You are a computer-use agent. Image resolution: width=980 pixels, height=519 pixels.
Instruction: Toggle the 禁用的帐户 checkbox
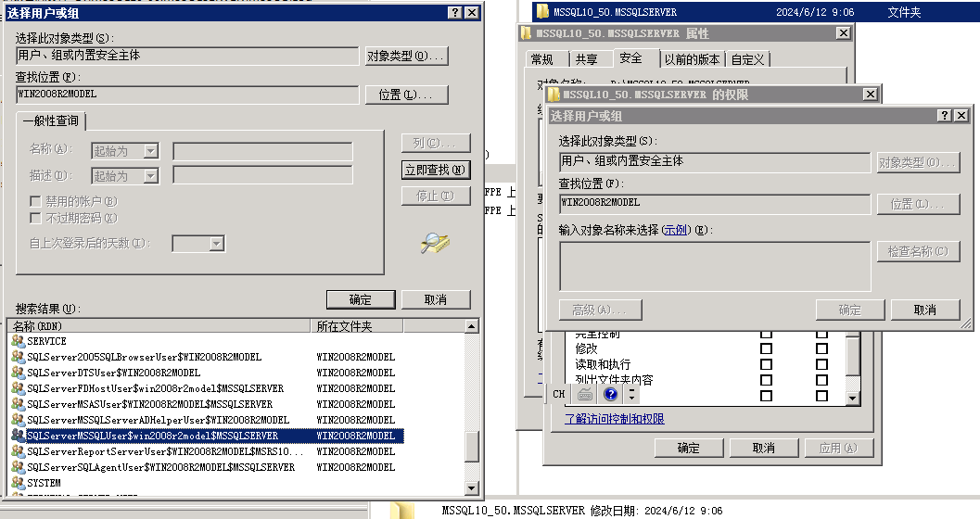[35, 201]
